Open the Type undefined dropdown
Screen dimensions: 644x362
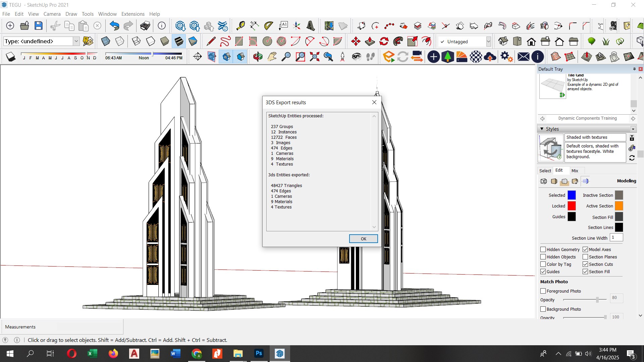point(76,41)
